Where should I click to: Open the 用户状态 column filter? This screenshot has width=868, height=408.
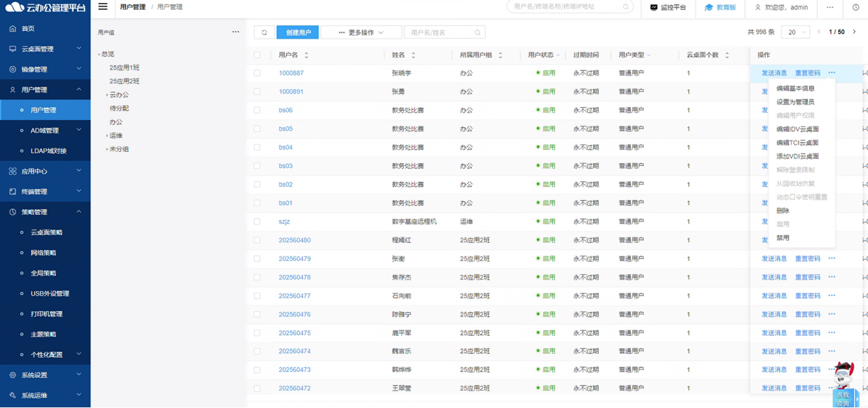558,56
